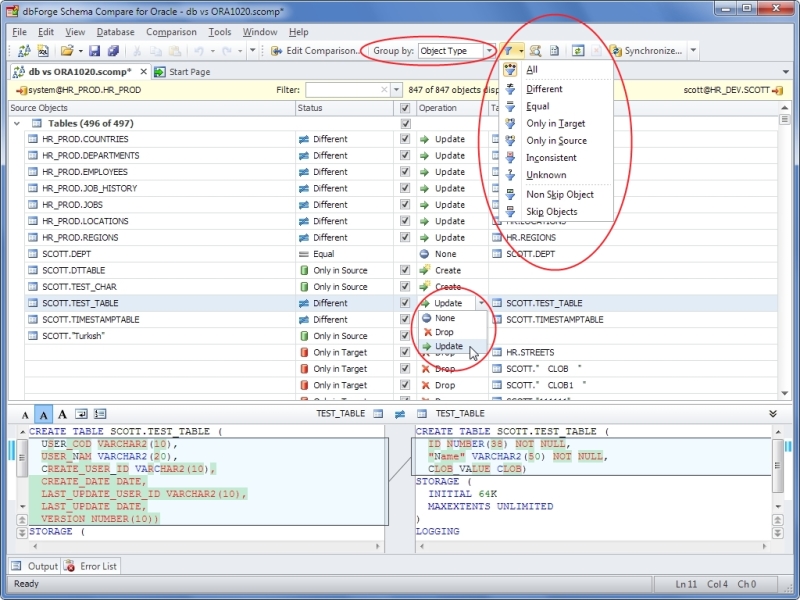Open the Group by Object Type dropdown
Viewport: 800px width, 600px height.
pyautogui.click(x=489, y=51)
